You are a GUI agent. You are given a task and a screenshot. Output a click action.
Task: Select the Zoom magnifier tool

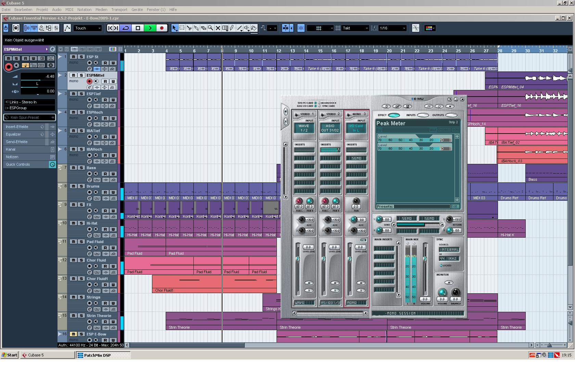point(210,28)
